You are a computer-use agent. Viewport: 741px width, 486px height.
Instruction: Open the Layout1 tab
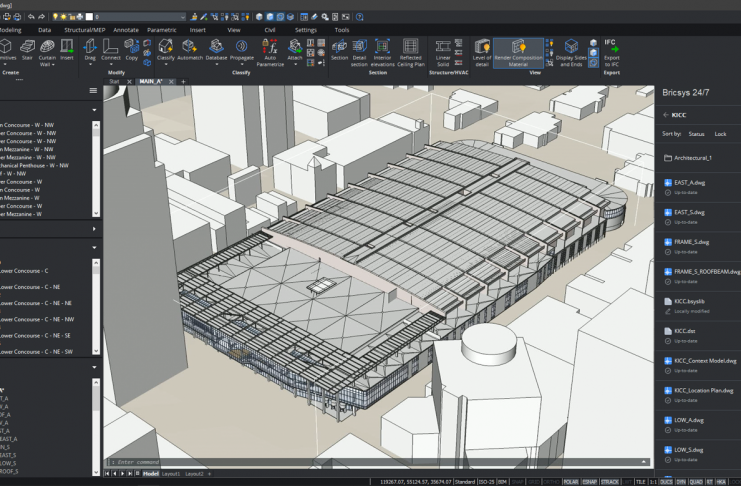click(x=171, y=473)
